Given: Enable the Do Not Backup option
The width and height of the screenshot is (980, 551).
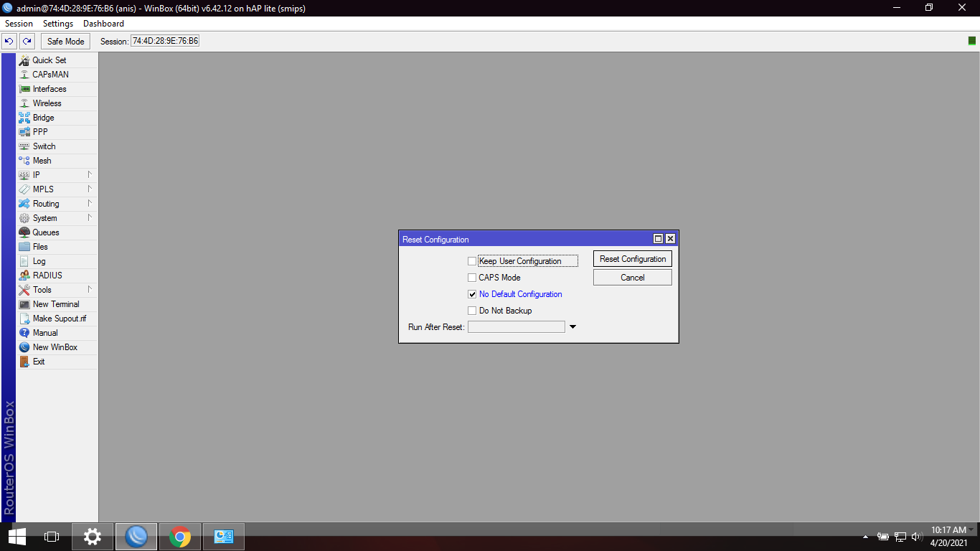Looking at the screenshot, I should [x=472, y=311].
